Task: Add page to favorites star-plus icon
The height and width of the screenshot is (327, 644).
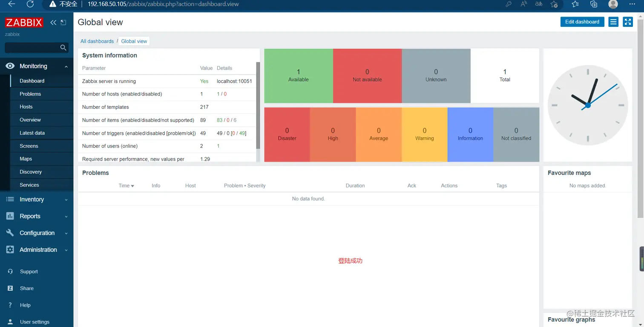Action: pos(554,4)
